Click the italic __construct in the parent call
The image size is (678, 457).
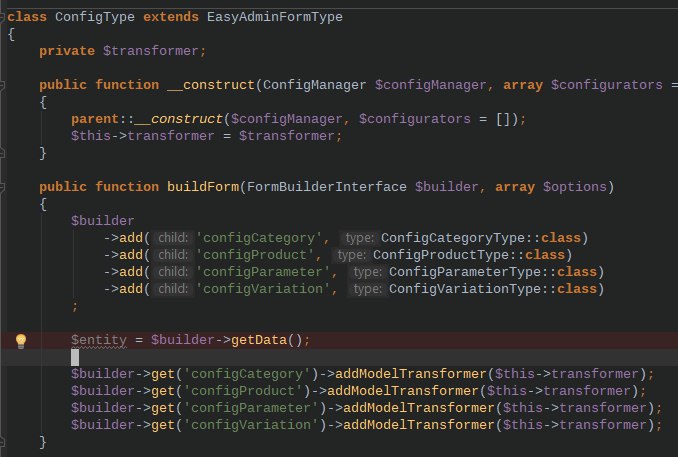coord(179,119)
